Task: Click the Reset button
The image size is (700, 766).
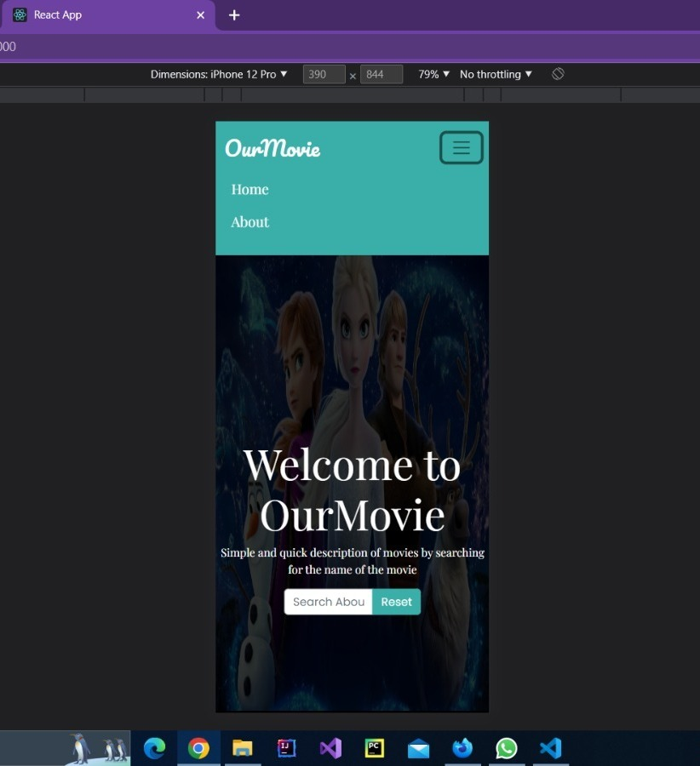Action: click(396, 602)
